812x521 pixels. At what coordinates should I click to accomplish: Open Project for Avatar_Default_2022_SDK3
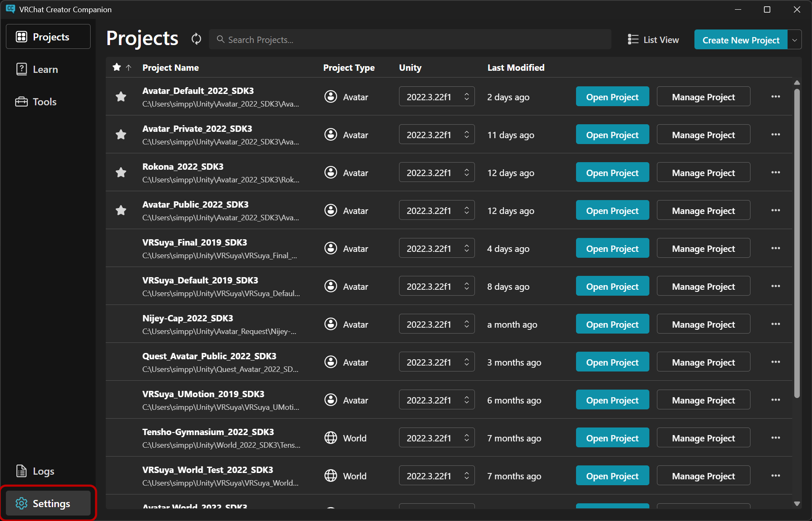612,97
